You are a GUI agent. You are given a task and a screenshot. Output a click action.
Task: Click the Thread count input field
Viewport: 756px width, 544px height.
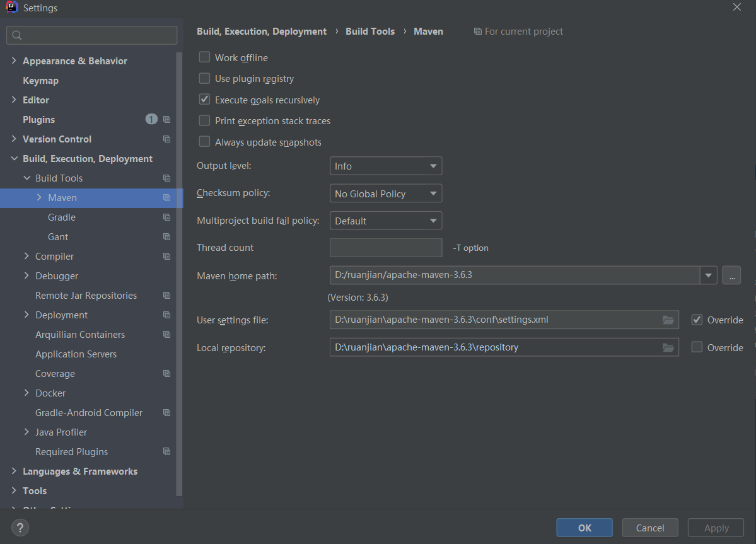coord(386,248)
